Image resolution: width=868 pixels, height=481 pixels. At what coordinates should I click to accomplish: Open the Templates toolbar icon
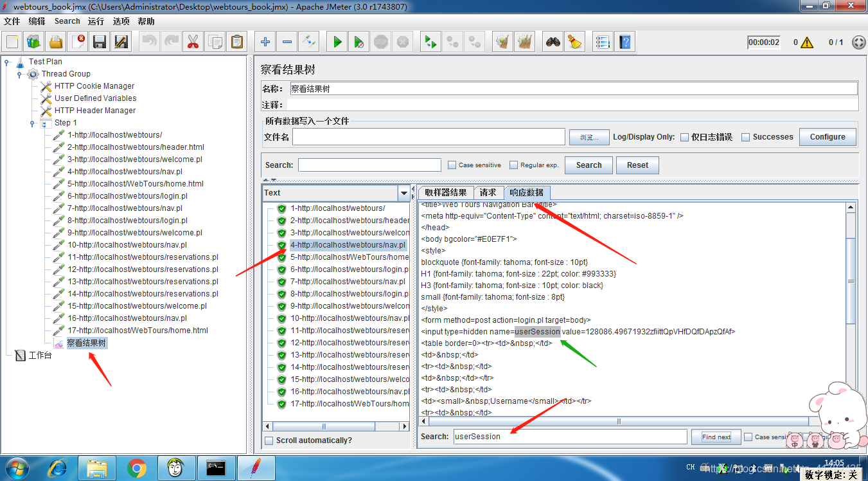tap(34, 42)
